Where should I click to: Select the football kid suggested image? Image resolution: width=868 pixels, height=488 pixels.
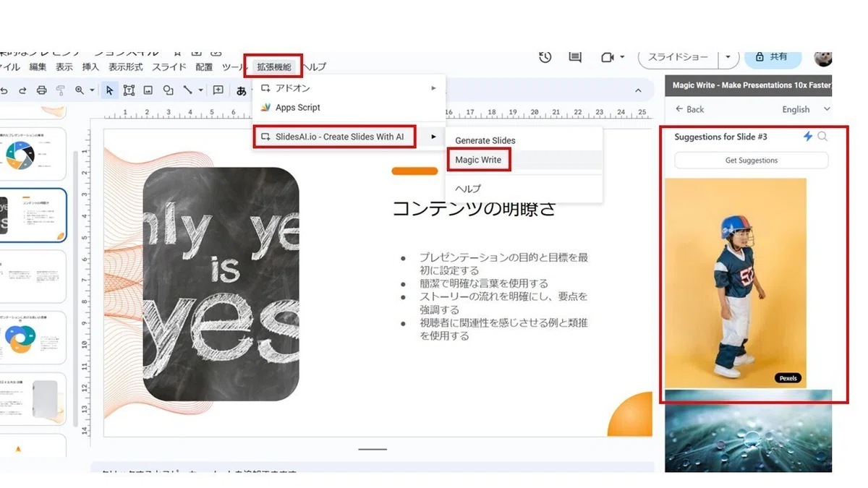pyautogui.click(x=736, y=283)
